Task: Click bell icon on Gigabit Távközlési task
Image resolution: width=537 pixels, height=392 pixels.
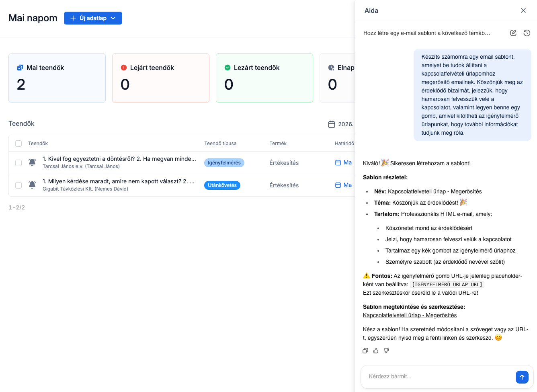Action: [32, 185]
